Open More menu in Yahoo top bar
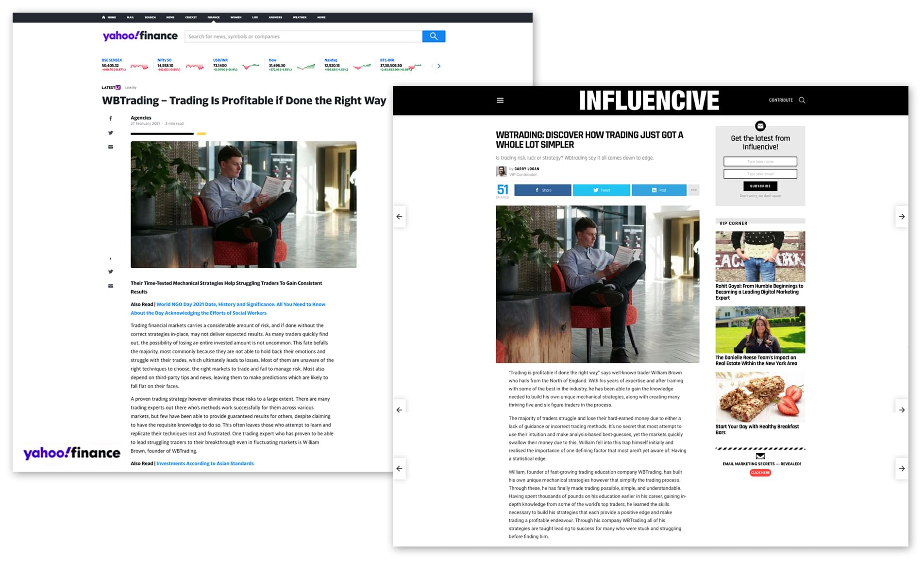 pos(321,17)
